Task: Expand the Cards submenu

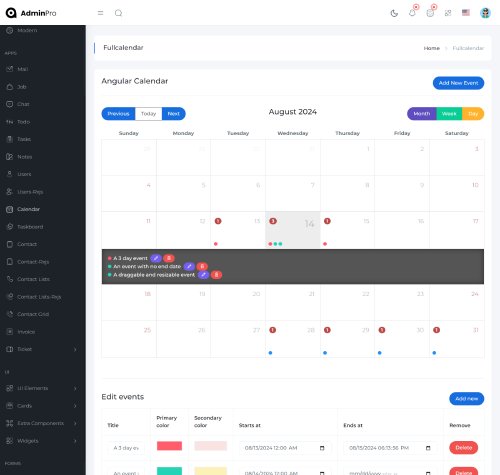Action: [x=43, y=406]
